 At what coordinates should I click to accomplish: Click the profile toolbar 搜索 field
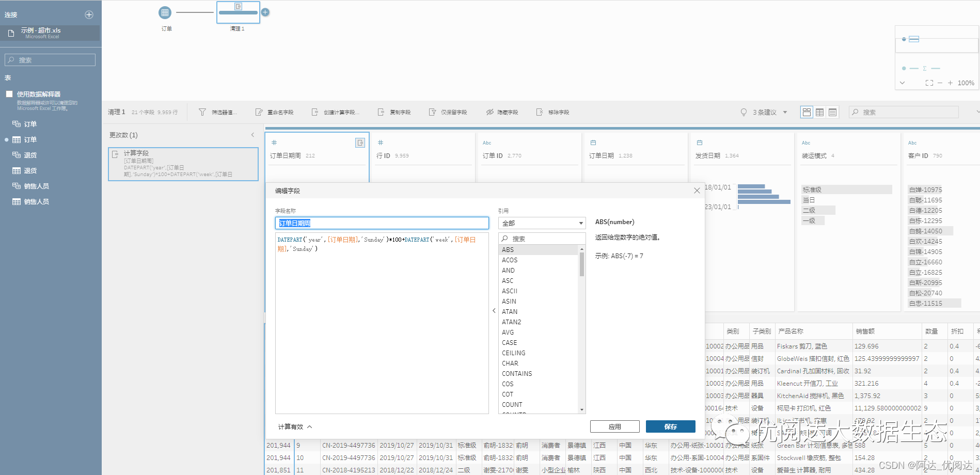click(x=904, y=112)
